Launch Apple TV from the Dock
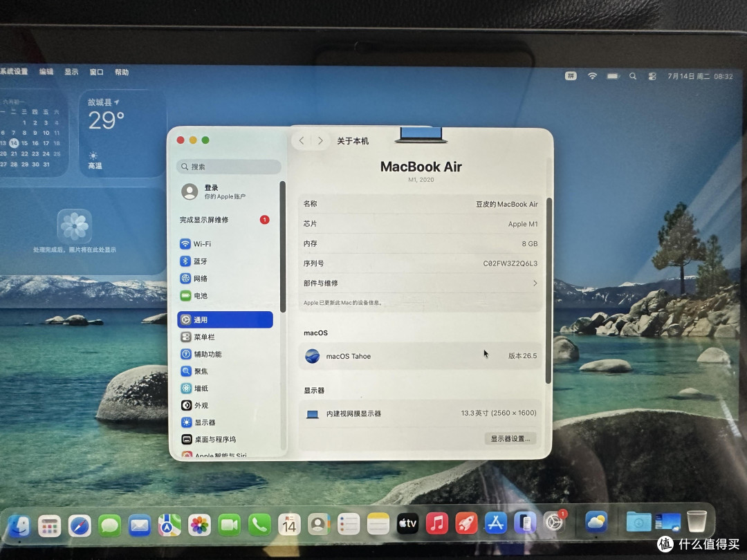Screen dimensions: 747x560 click(408, 524)
